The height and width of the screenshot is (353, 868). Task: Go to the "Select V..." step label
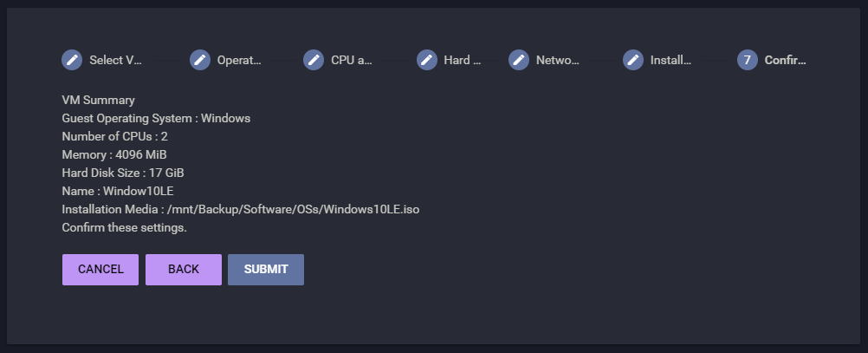click(x=115, y=60)
